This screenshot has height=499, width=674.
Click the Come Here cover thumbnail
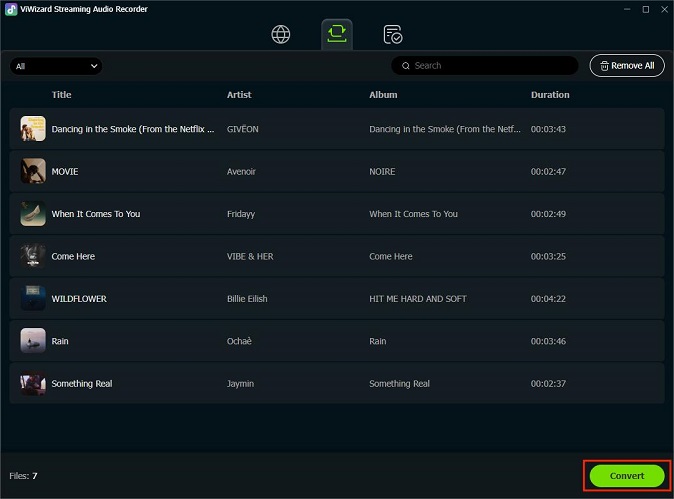(33, 256)
